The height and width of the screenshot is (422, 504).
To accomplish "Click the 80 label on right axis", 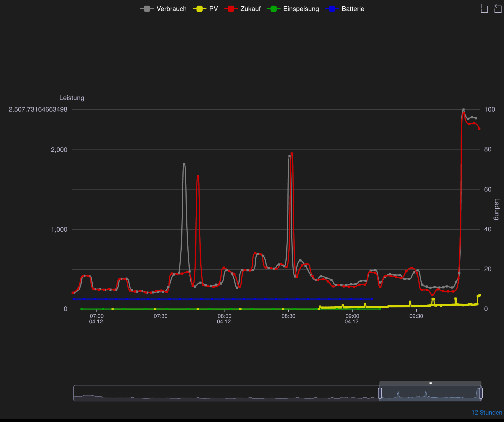I will pyautogui.click(x=488, y=149).
